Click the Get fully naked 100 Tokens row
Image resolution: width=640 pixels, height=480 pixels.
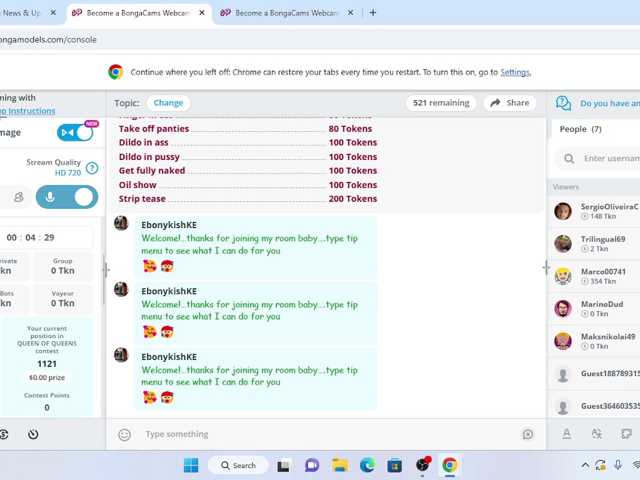(248, 171)
